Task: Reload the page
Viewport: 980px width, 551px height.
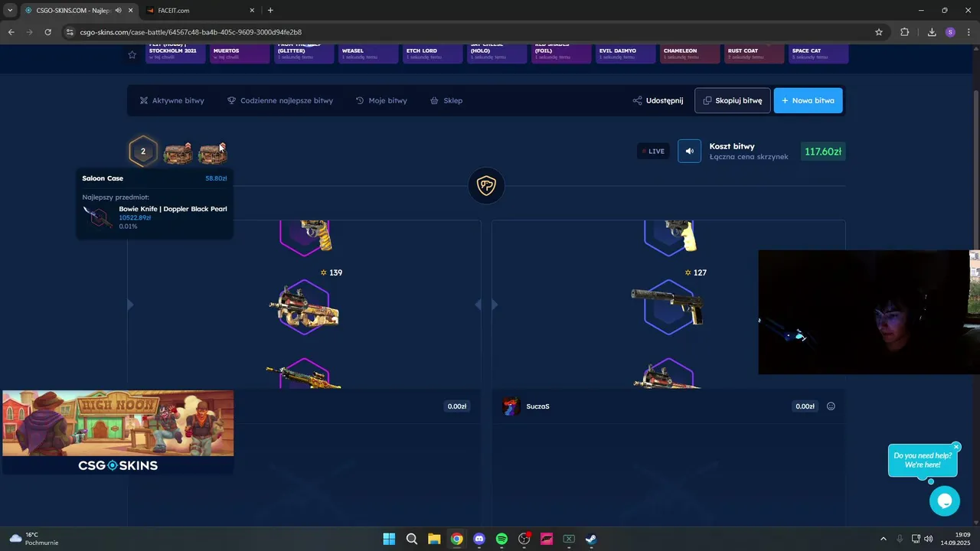Action: click(x=47, y=32)
